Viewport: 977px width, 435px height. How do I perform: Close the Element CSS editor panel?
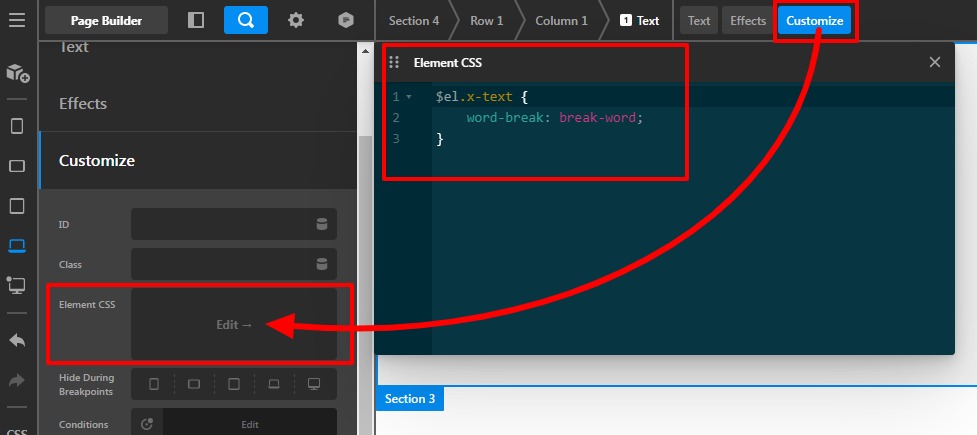pos(935,62)
